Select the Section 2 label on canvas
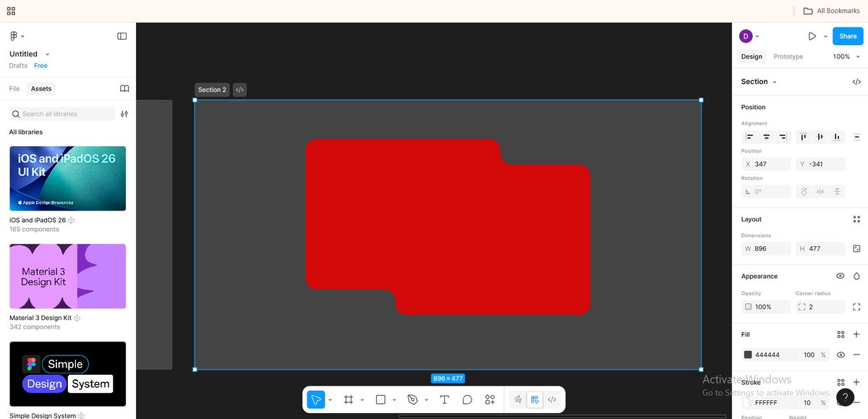 click(x=212, y=90)
